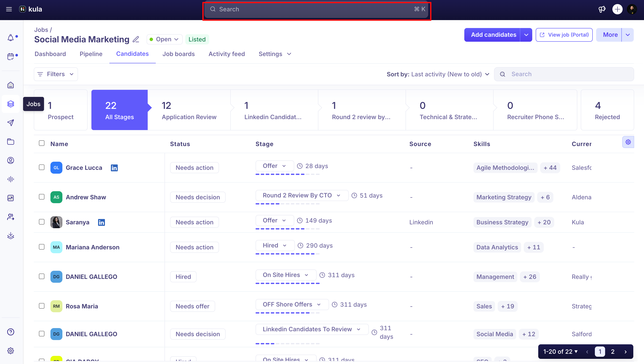
Task: Select the Jobs layers icon in sidebar
Action: (x=10, y=104)
